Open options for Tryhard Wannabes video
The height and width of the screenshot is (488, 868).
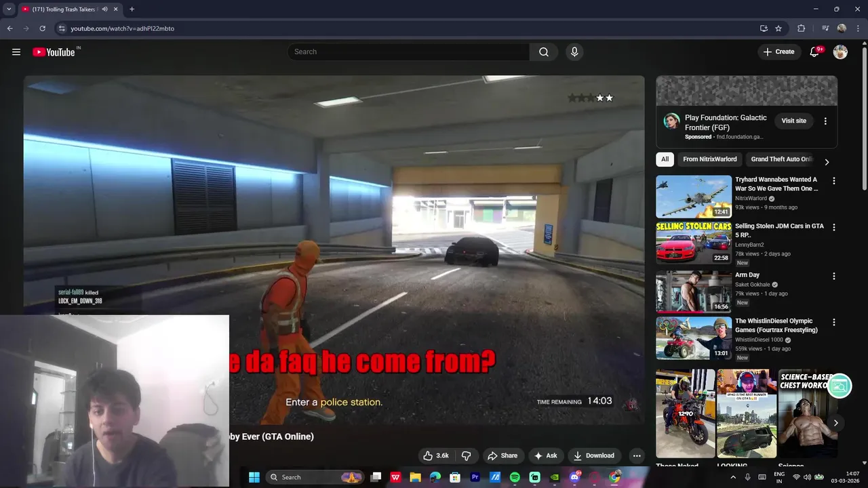coord(834,181)
